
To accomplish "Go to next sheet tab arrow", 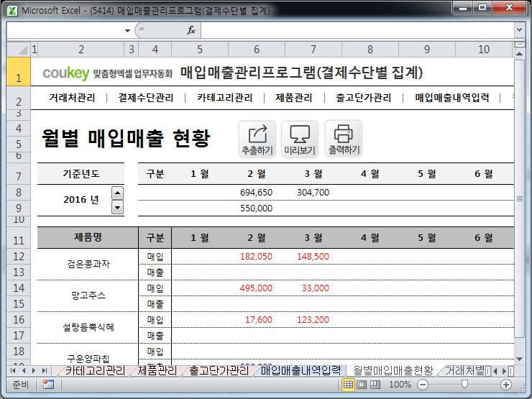I will [x=33, y=370].
